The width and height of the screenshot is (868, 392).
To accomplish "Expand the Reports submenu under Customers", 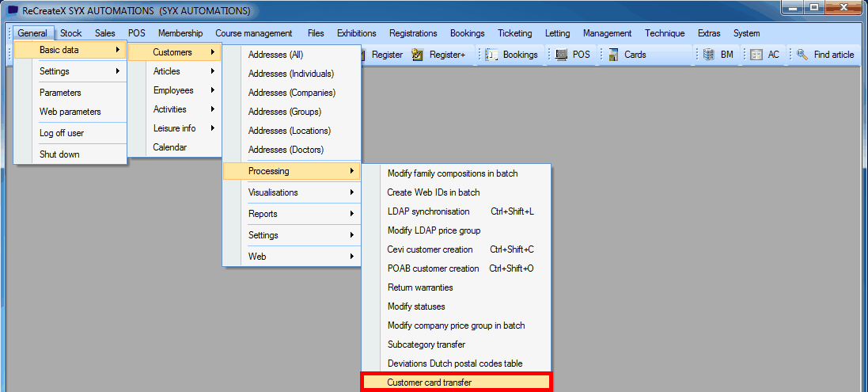I will coord(290,214).
